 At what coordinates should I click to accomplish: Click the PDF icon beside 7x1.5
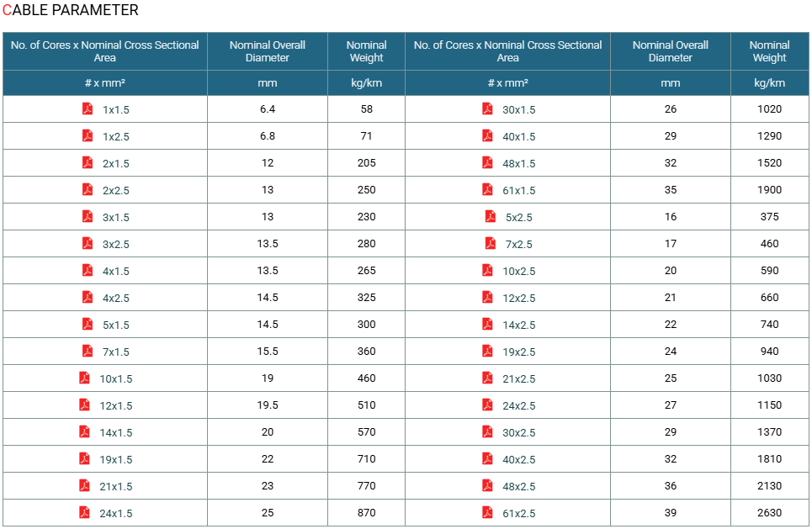(88, 351)
